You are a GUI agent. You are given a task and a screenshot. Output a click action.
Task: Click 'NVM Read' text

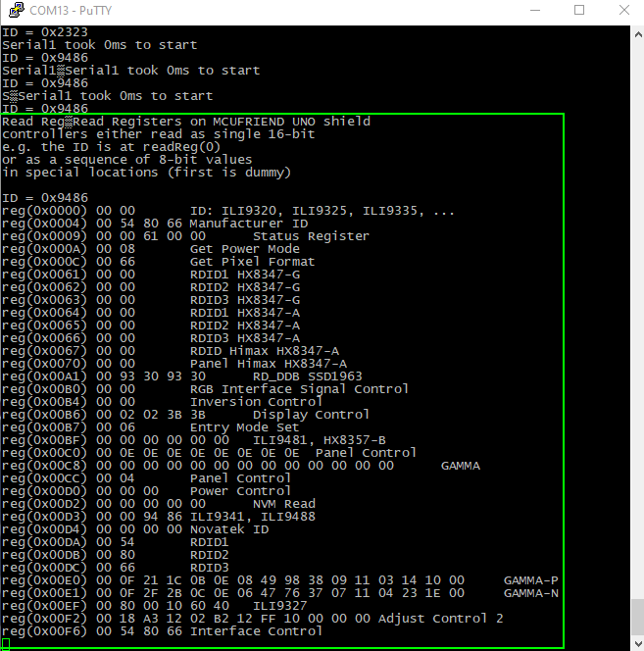pyautogui.click(x=284, y=504)
